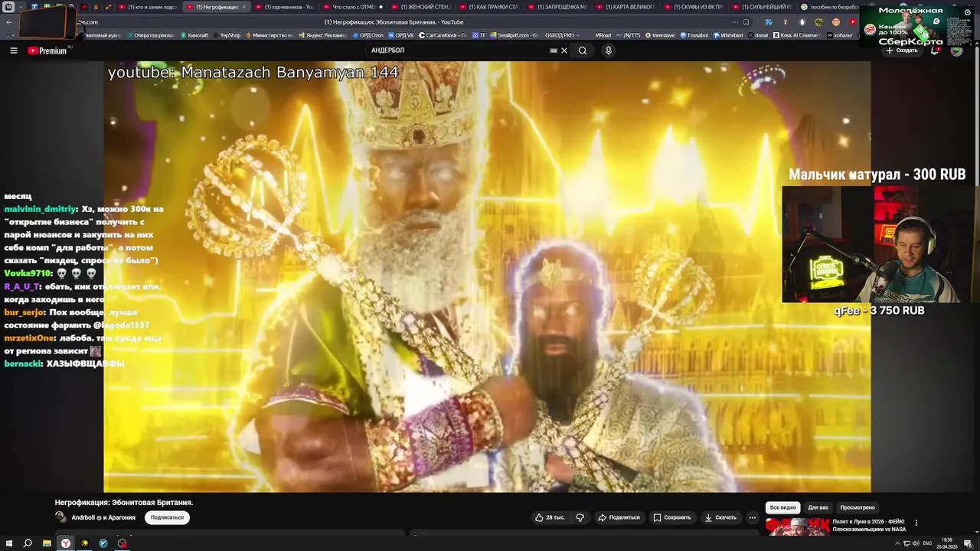Open the Smallpdf.com bookmark
This screenshot has height=551, width=980.
[514, 35]
